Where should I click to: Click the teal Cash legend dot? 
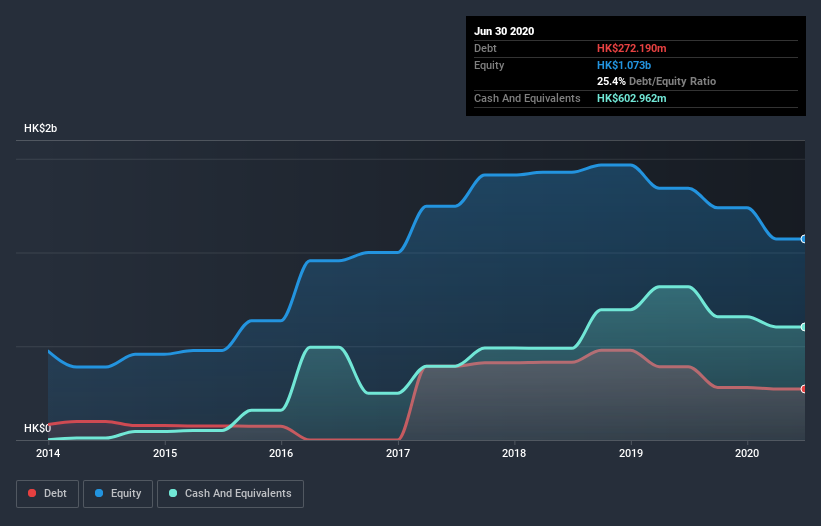(x=173, y=493)
